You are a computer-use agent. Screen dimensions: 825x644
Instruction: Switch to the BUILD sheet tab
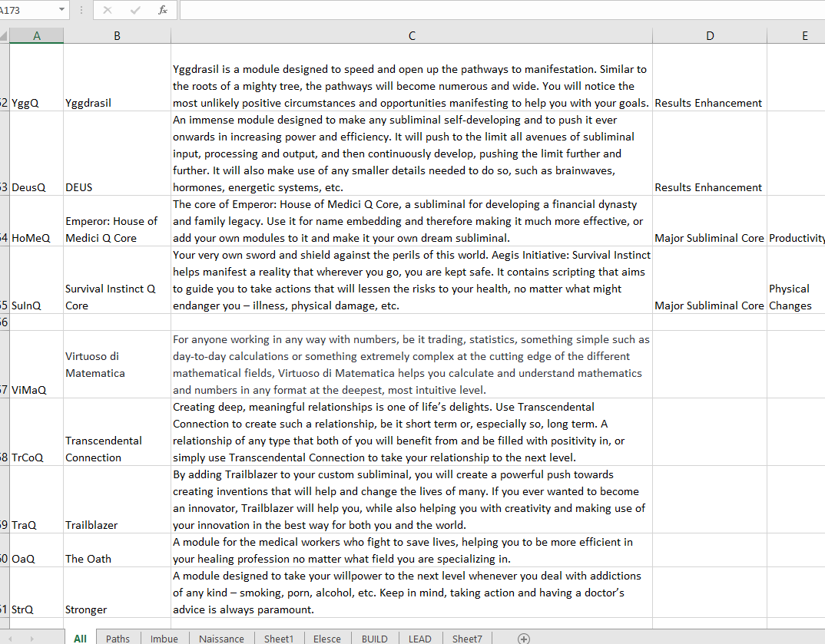(375, 638)
